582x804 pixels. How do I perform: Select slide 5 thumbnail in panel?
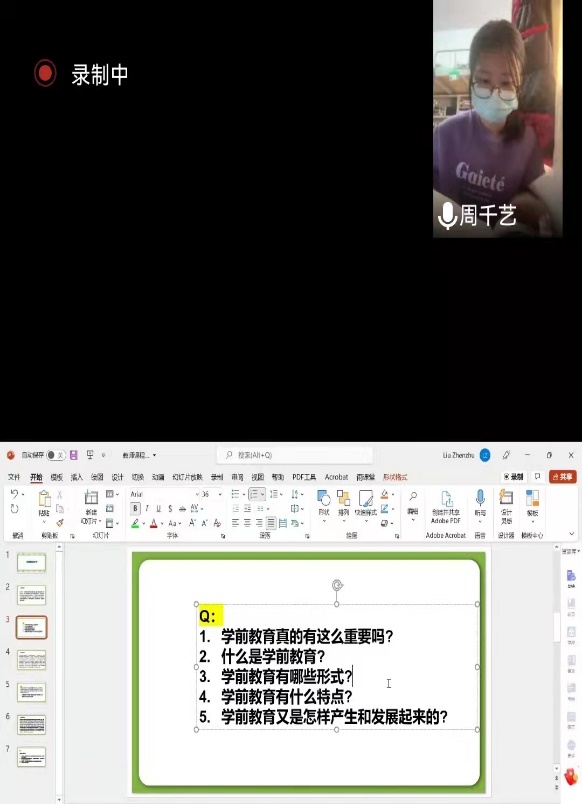click(31, 692)
